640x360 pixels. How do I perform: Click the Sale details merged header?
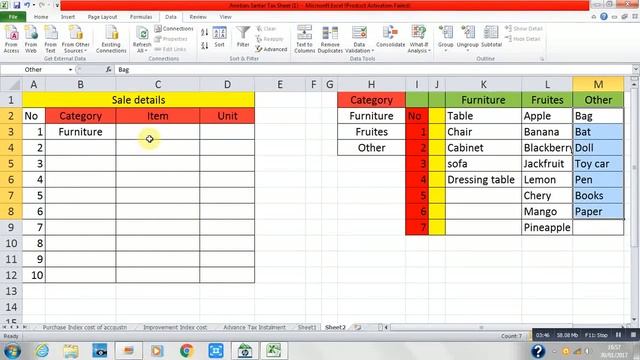point(138,100)
